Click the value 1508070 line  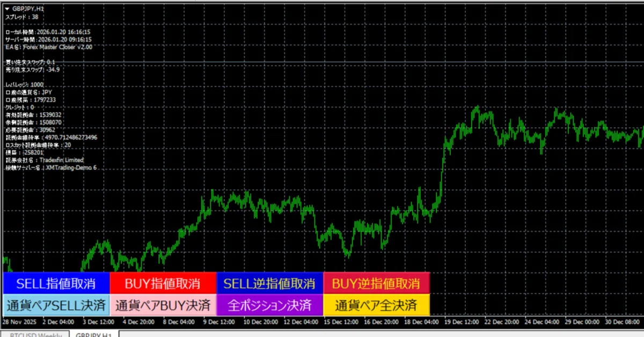(33, 122)
